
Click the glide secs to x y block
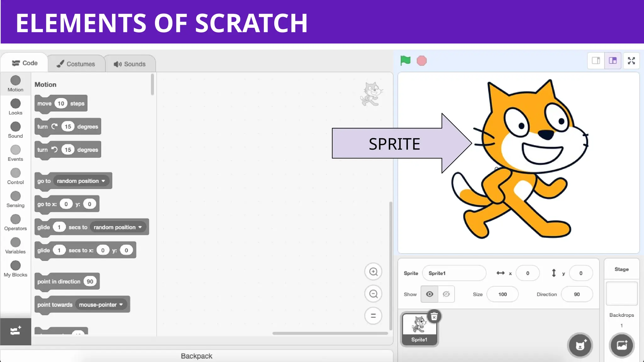(85, 250)
